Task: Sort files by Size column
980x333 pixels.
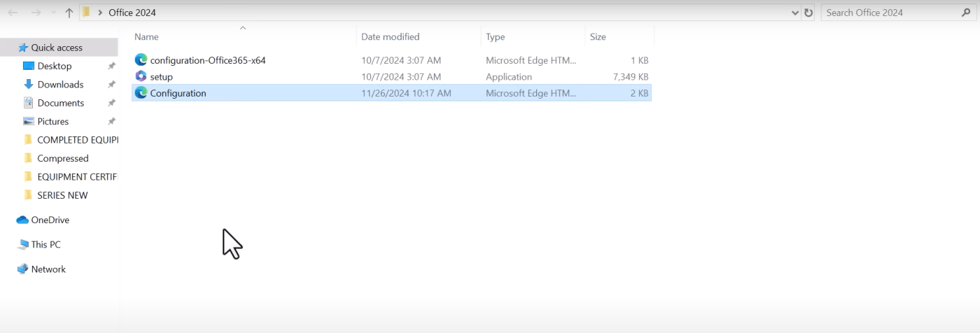Action: 598,36
